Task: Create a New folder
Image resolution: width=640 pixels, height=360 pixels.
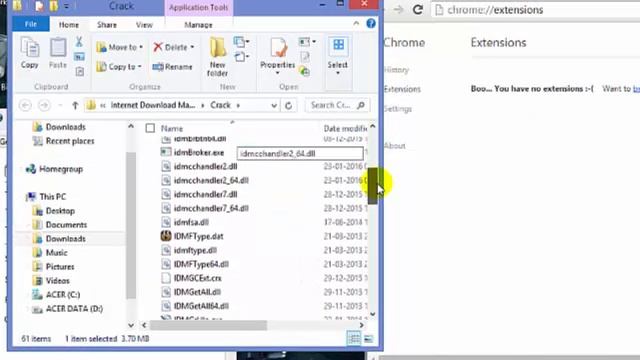Action: point(217,57)
